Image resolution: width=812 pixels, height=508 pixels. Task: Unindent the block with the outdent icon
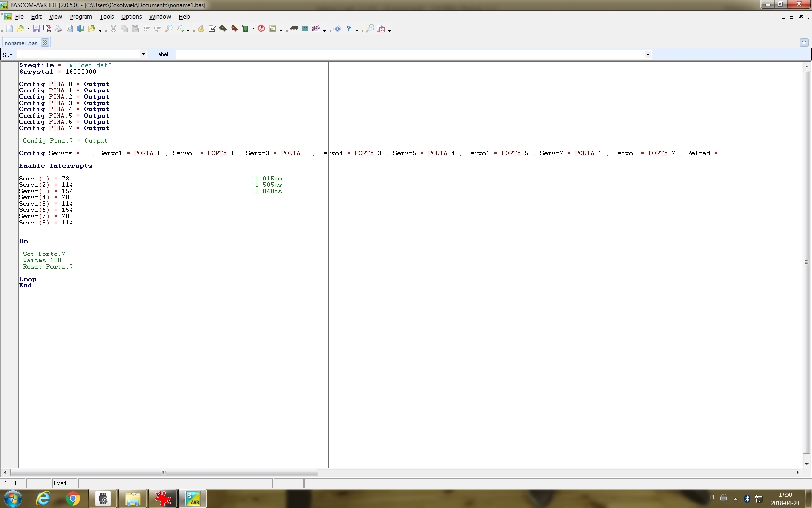point(158,29)
